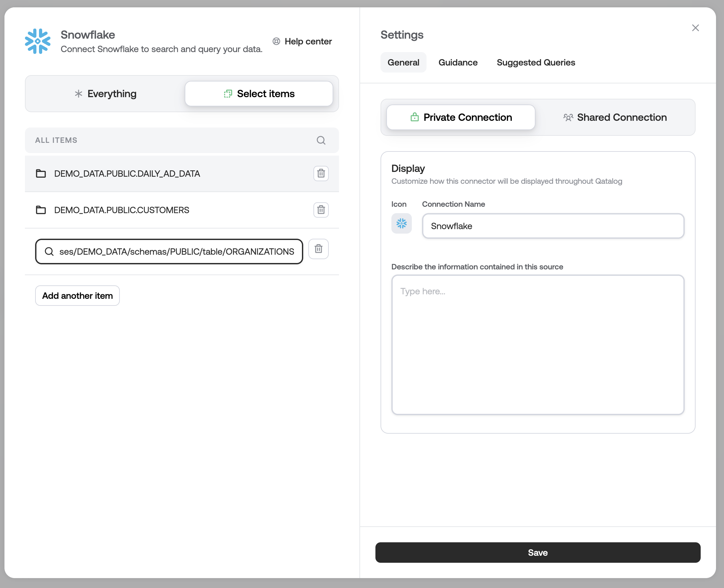Delete the CUSTOMERS item with trash icon

[321, 210]
